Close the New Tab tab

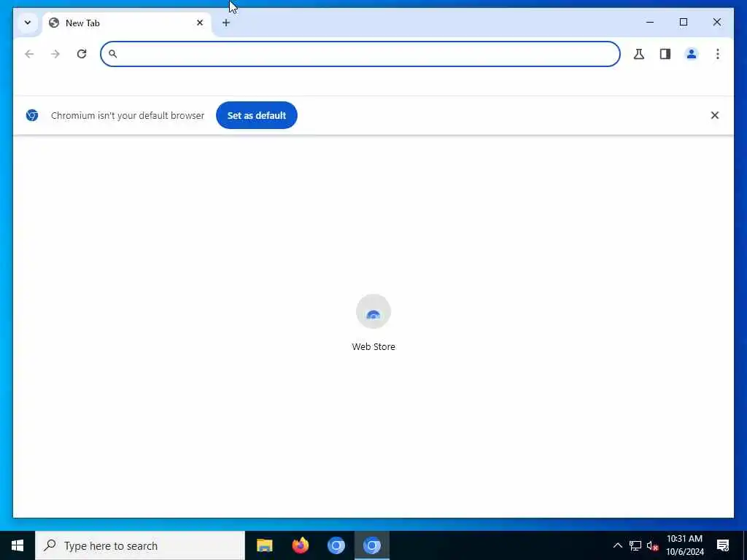point(200,23)
